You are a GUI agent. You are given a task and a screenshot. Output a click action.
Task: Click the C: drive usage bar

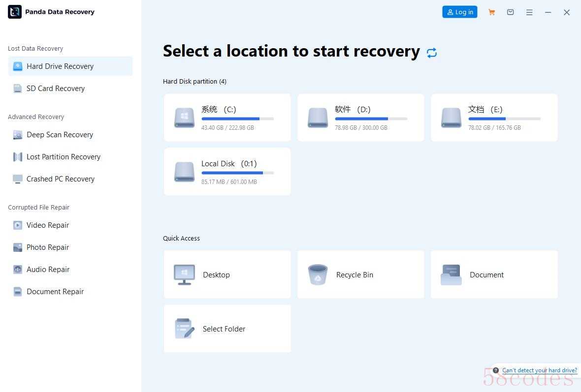tap(237, 119)
